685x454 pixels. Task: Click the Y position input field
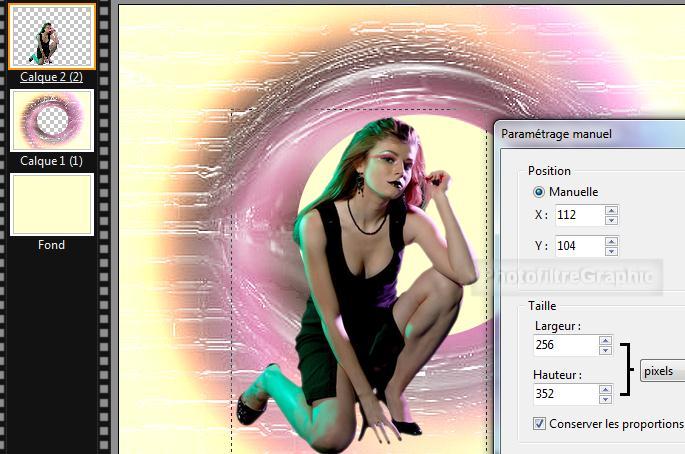point(577,246)
